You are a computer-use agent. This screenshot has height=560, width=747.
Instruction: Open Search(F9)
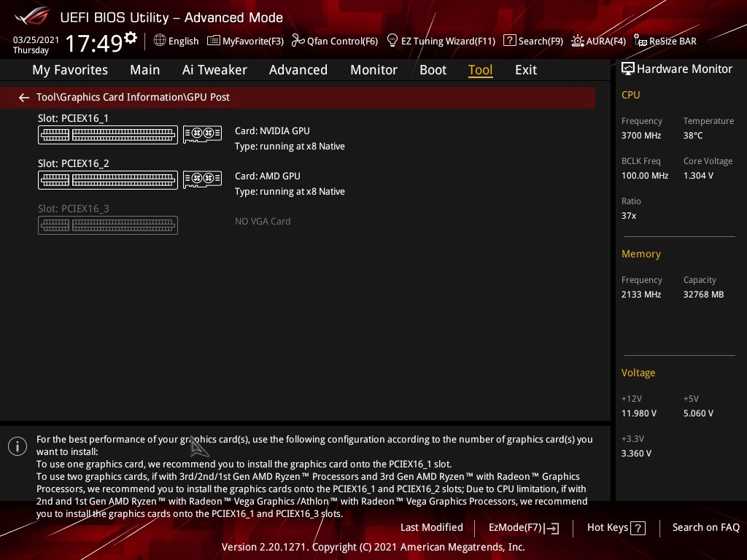click(541, 41)
